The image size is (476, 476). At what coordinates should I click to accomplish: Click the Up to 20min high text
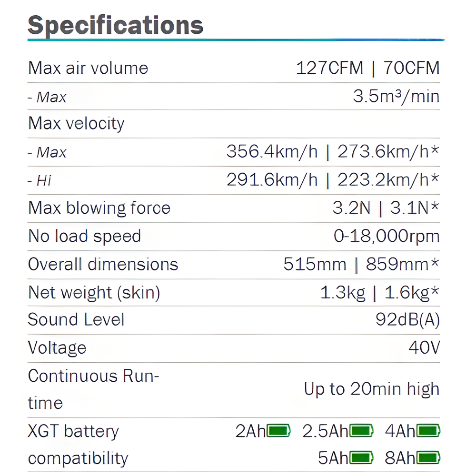coord(372,389)
